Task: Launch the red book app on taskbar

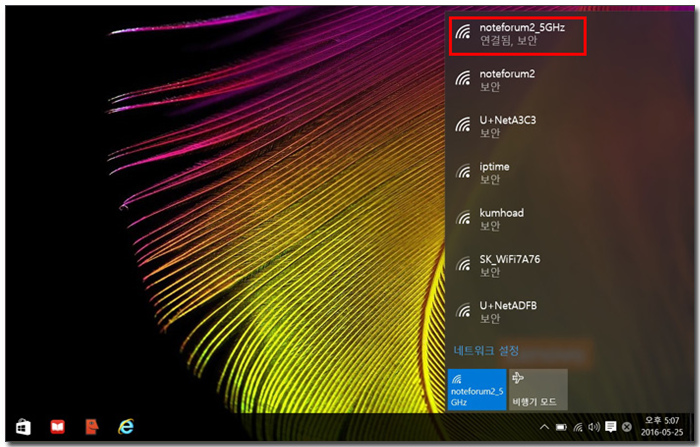Action: pos(58,427)
